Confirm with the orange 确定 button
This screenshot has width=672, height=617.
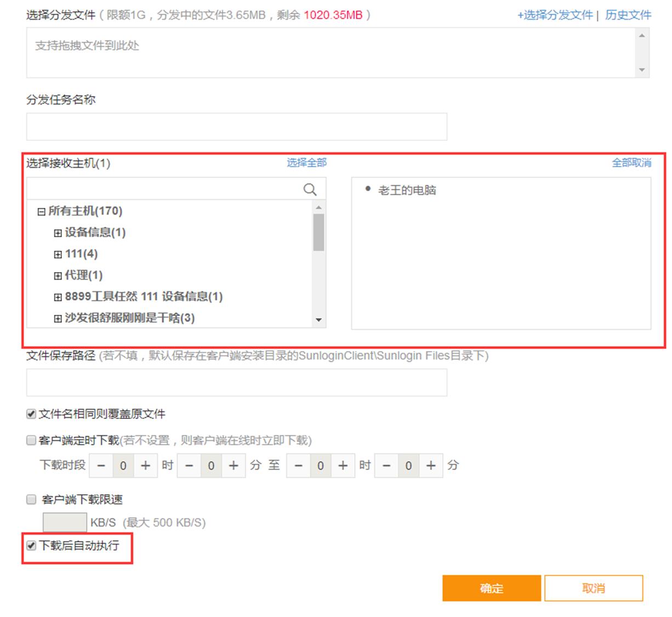pyautogui.click(x=492, y=588)
